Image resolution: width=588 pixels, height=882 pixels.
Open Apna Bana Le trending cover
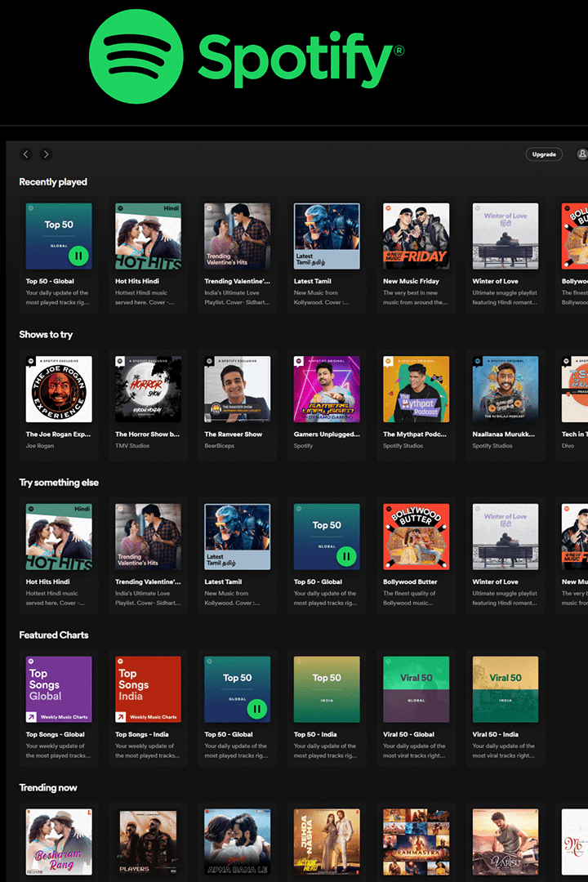click(238, 841)
